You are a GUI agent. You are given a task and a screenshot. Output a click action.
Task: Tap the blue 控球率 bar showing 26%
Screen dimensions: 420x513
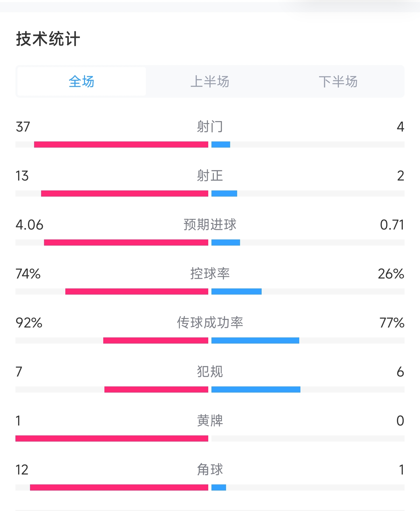236,292
